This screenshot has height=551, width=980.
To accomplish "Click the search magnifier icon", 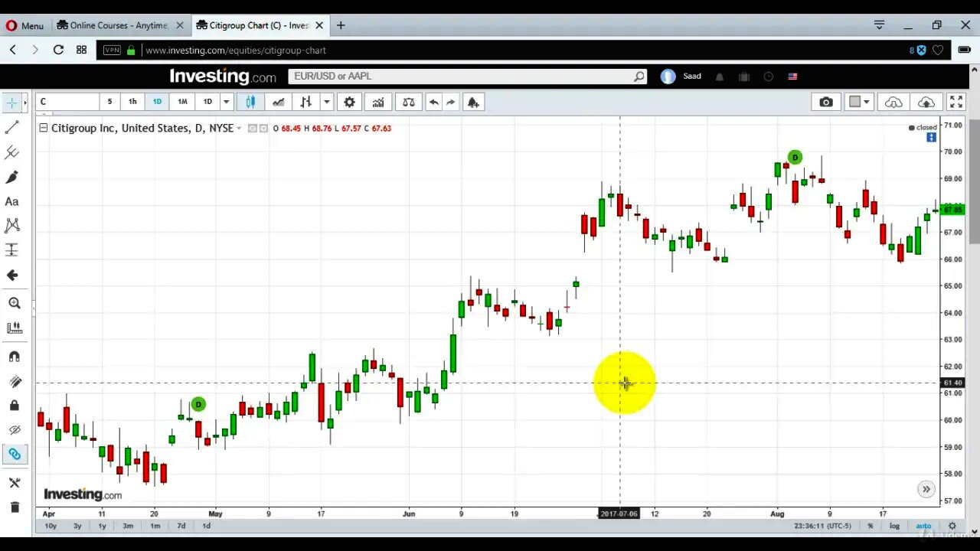I will pyautogui.click(x=639, y=76).
